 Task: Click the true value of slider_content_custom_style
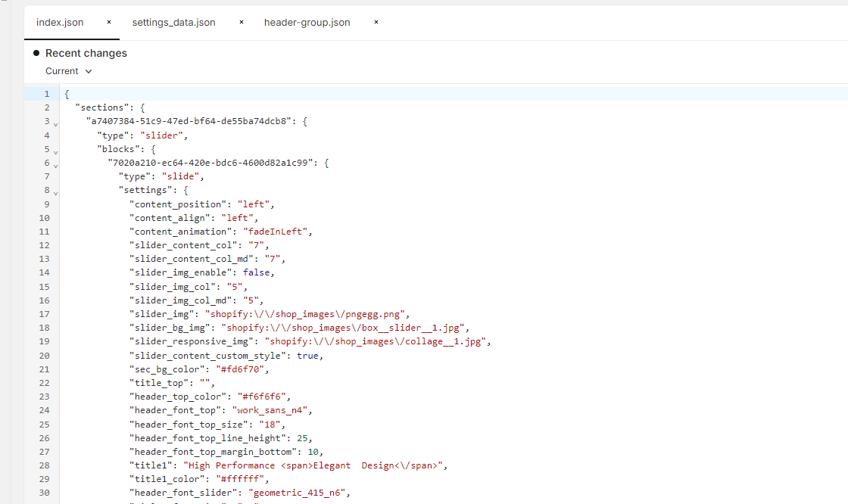tap(308, 355)
